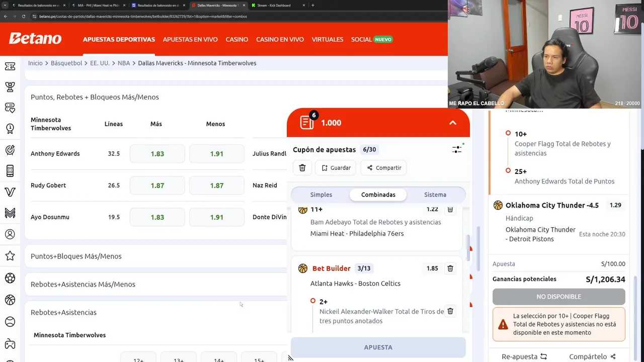Open the Apuestas en Vivo menu

pos(190,39)
